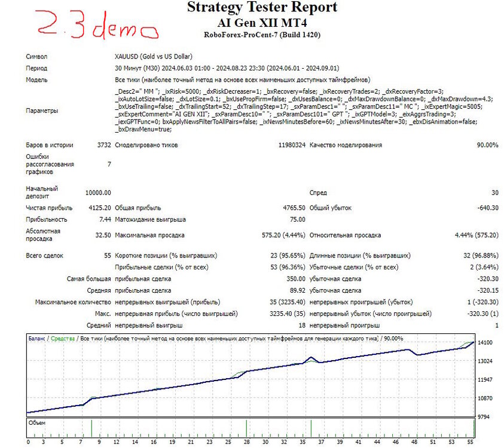The image size is (504, 448).
Task: Click 'Общий убыток' label
Action: (x=331, y=208)
